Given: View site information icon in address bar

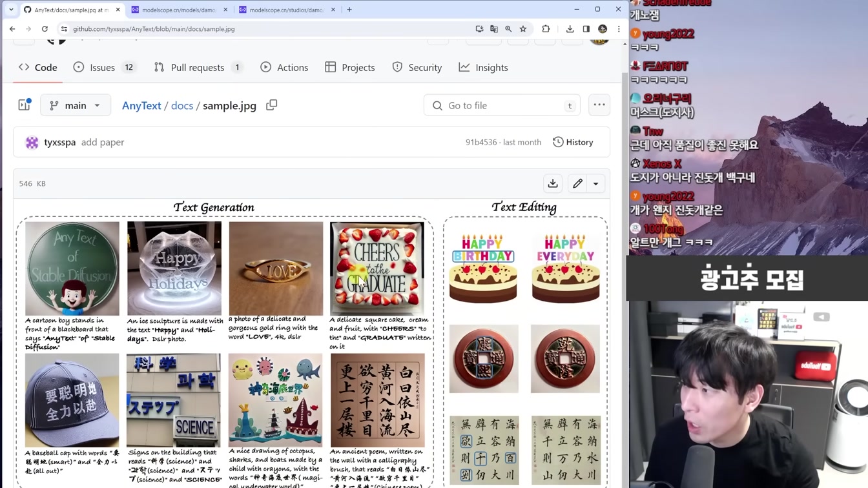Looking at the screenshot, I should [64, 29].
